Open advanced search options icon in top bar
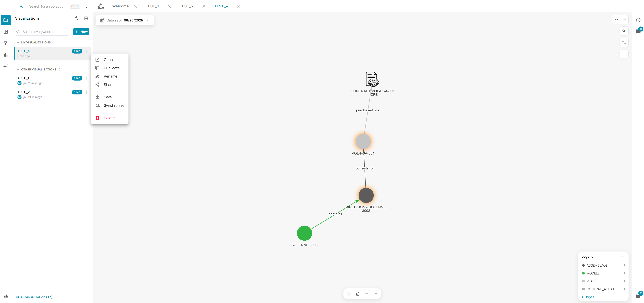Image resolution: width=644 pixels, height=303 pixels. [x=87, y=6]
